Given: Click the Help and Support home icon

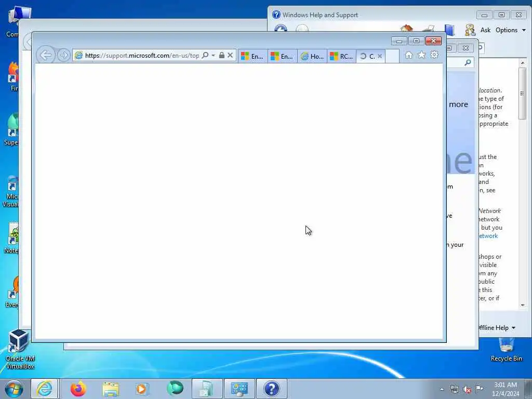Looking at the screenshot, I should (406, 29).
